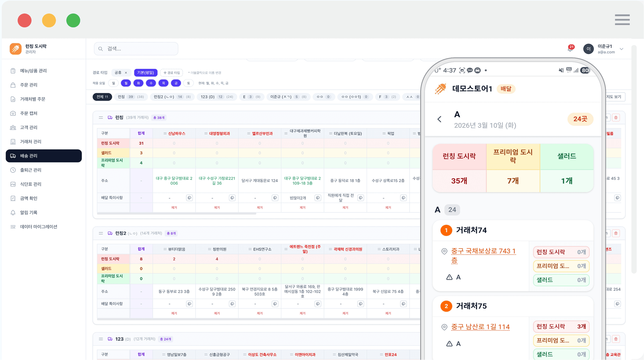Select the 런칭 39 route tab
The width and height of the screenshot is (644, 360).
131,97
